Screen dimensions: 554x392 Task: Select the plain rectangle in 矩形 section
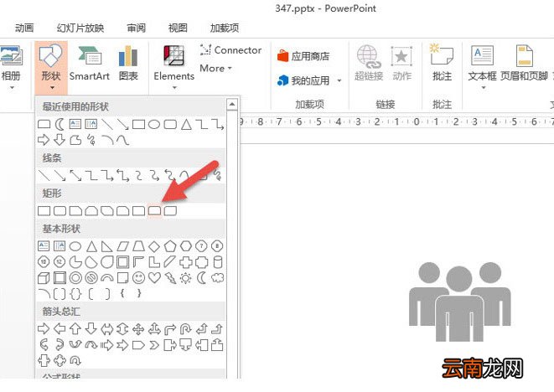[x=44, y=211]
